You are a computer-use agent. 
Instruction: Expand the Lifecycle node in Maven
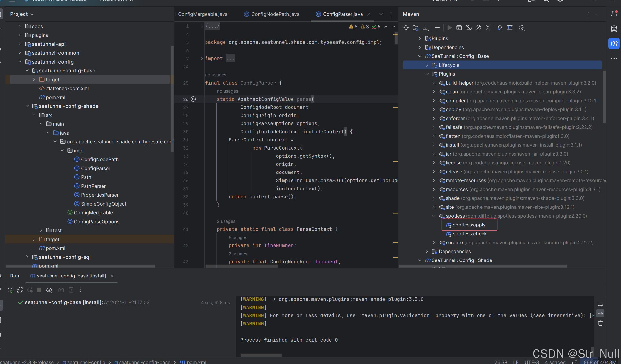(x=427, y=65)
